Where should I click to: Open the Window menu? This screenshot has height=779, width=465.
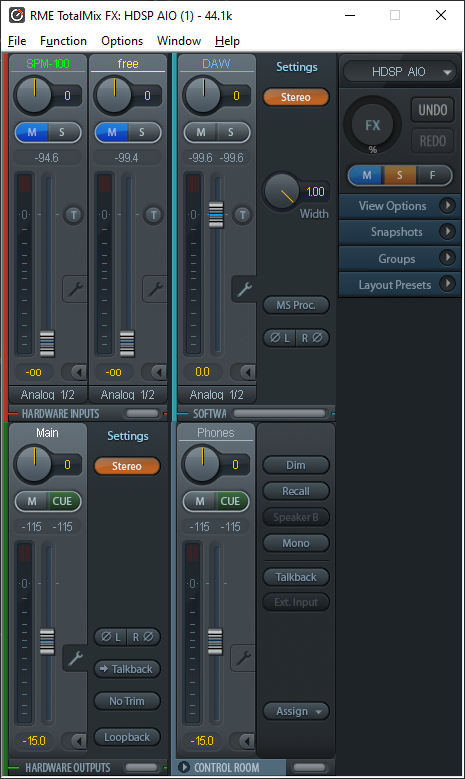tap(179, 41)
